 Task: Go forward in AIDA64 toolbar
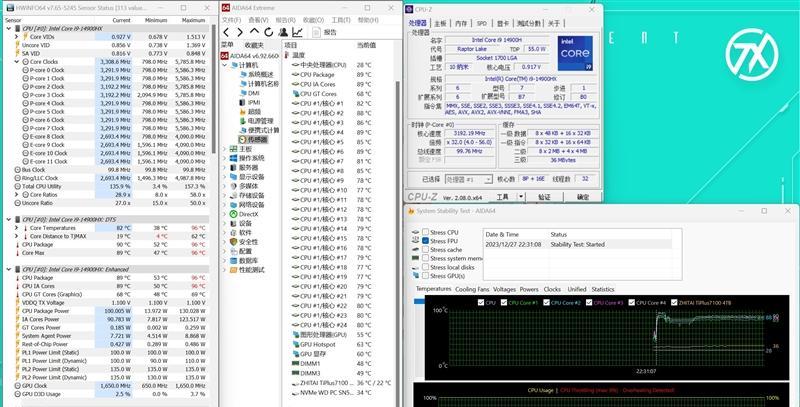pos(240,33)
